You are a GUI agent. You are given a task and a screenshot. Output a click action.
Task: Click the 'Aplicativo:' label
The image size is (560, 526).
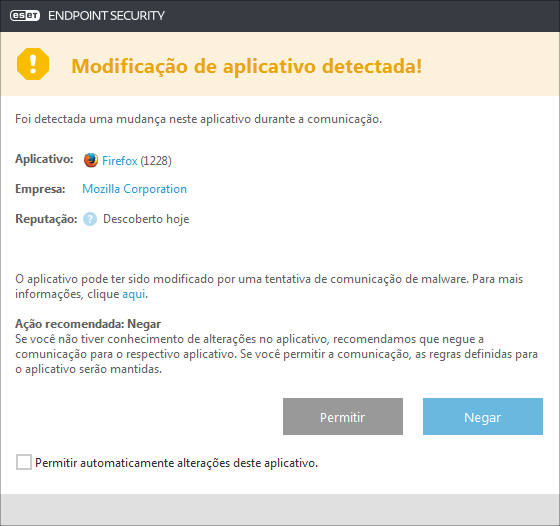click(44, 159)
